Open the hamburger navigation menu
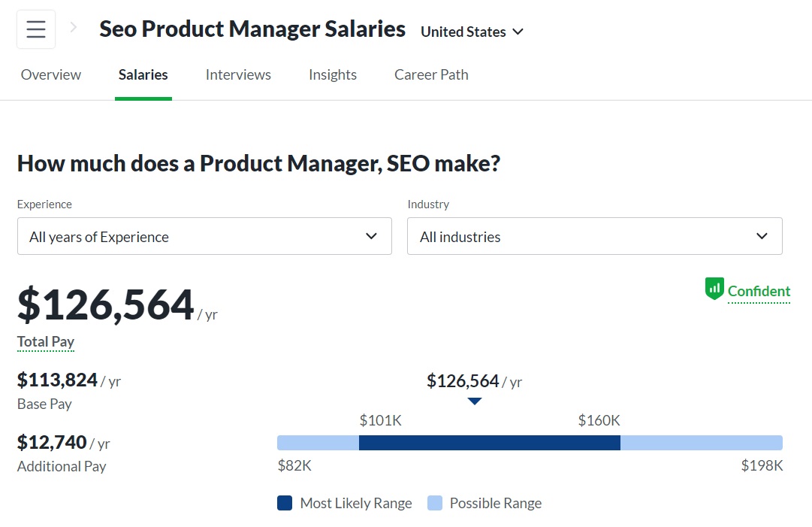This screenshot has height=527, width=812. (35, 29)
